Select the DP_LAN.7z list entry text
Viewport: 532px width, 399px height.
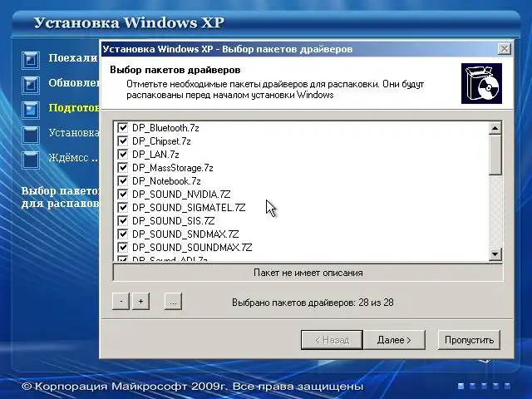[x=155, y=155]
